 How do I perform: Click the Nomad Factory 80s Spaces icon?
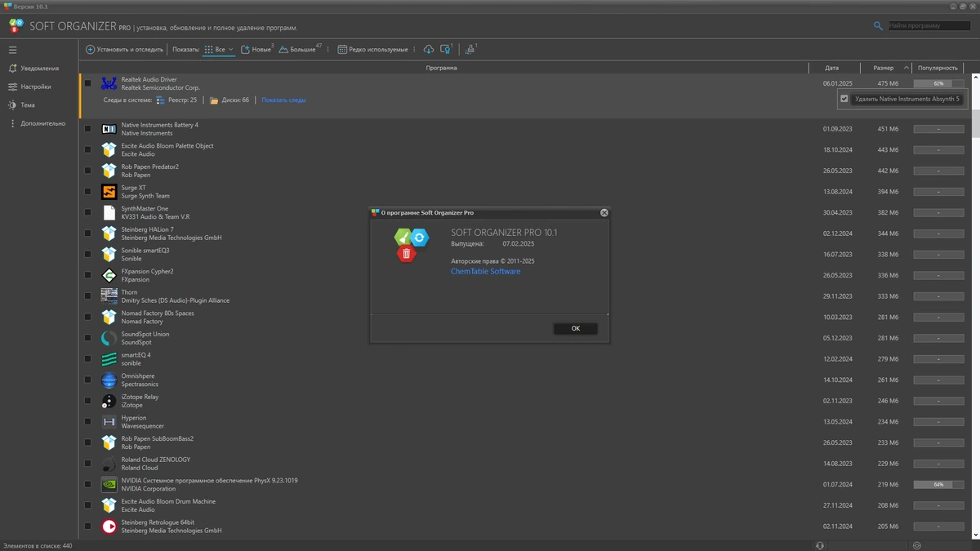pos(109,317)
